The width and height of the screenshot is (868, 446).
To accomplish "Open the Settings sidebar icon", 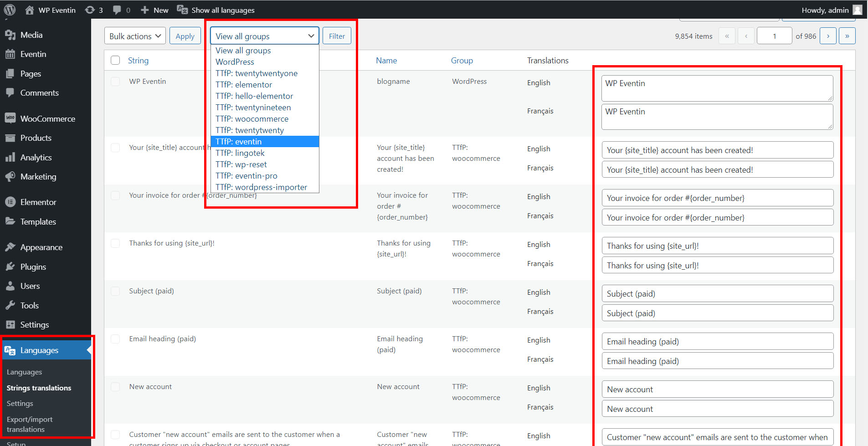I will [10, 324].
